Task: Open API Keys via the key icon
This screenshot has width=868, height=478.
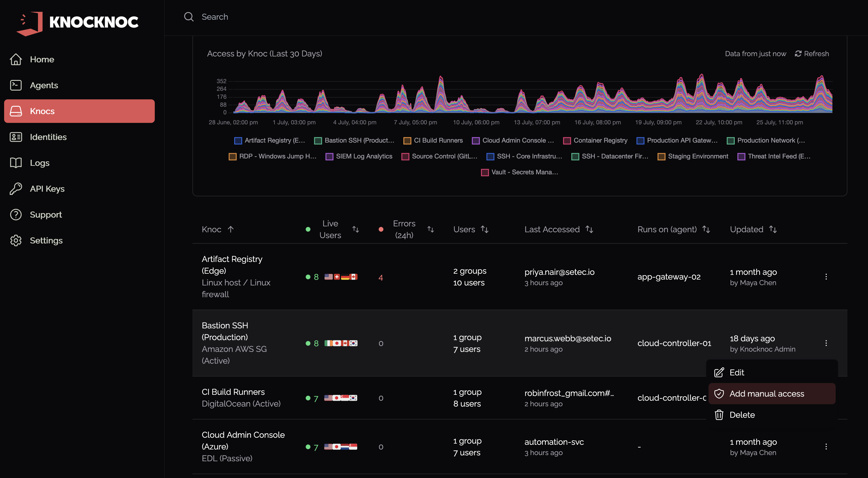Action: tap(16, 189)
